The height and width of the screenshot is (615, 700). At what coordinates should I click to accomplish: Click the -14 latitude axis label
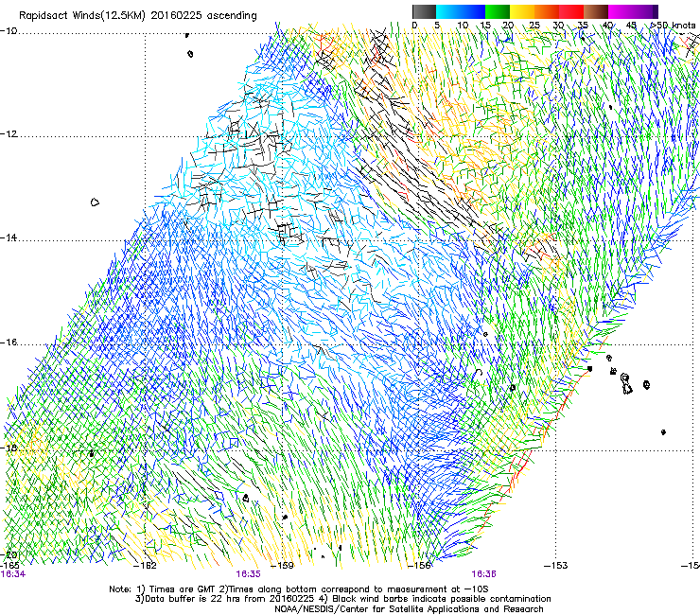click(x=9, y=238)
